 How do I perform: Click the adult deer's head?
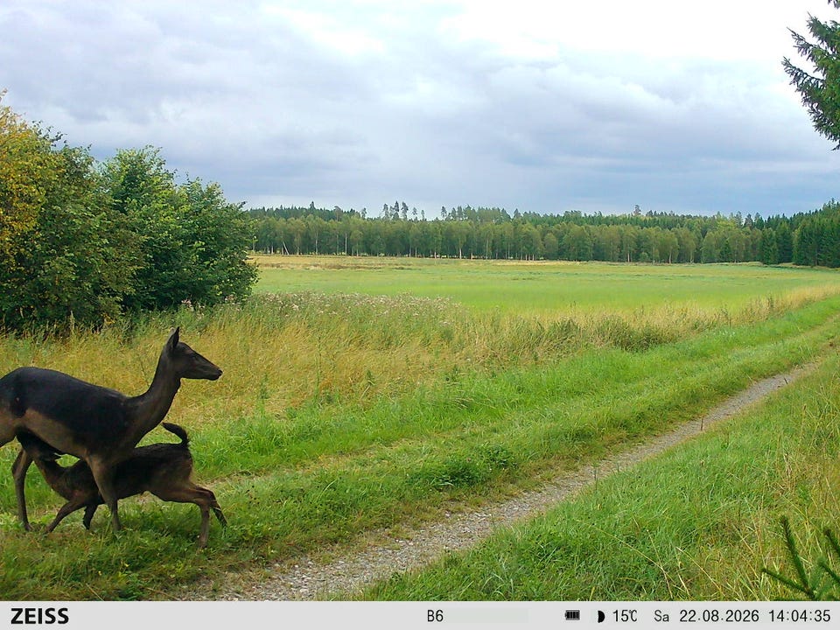(192, 358)
